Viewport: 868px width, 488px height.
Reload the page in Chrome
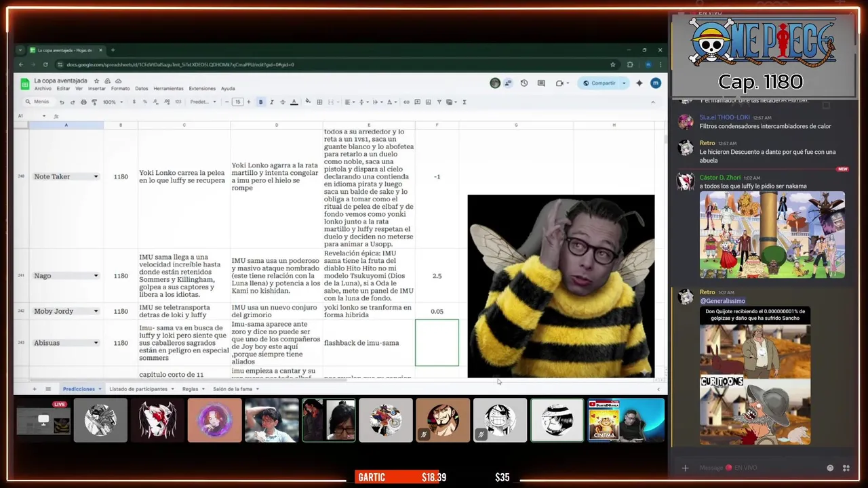coord(45,64)
